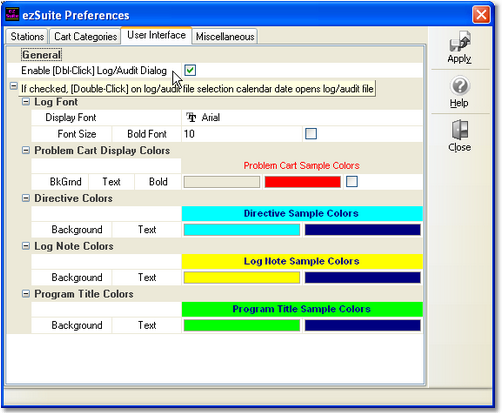Edit Log Note yellow background swatch
Viewport: 502px width, 415px height.
(242, 278)
